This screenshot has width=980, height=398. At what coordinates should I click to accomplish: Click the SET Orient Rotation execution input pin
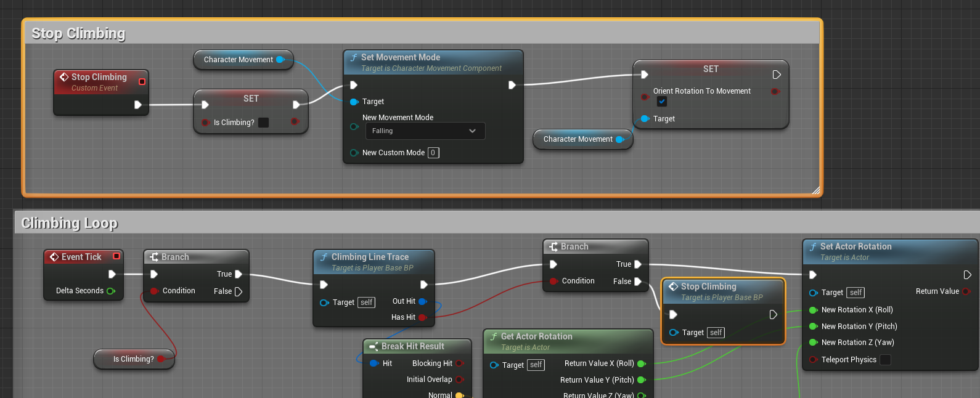pyautogui.click(x=644, y=75)
